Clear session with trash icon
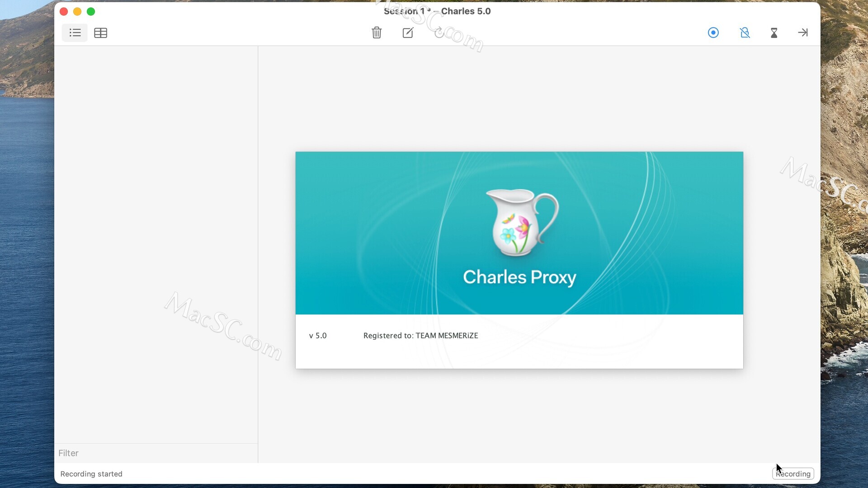Screen dimensions: 868x488 coord(377,33)
